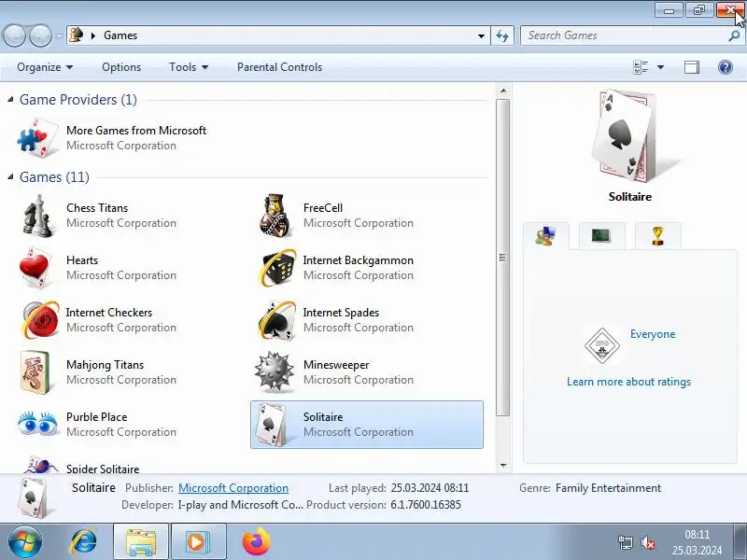Click the Solitaire icon in details pane

tap(32, 498)
